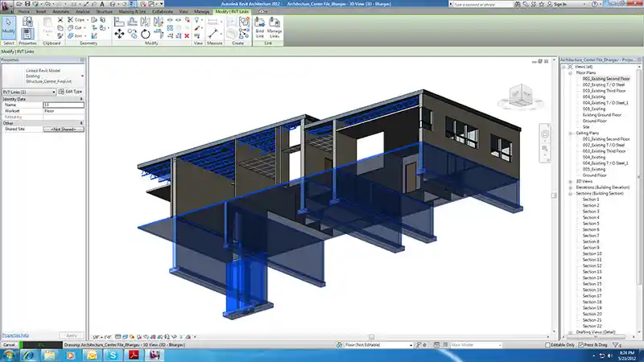Open the Section 10 view in browser

pyautogui.click(x=592, y=253)
